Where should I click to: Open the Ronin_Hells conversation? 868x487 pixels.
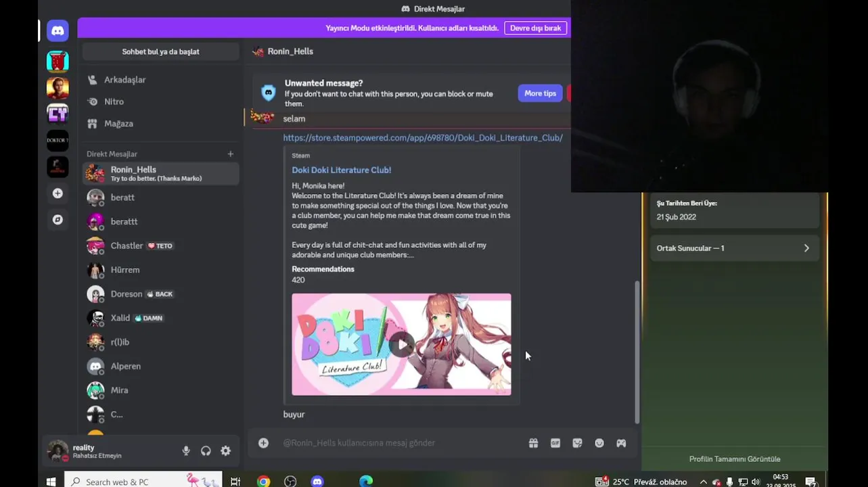pyautogui.click(x=160, y=173)
